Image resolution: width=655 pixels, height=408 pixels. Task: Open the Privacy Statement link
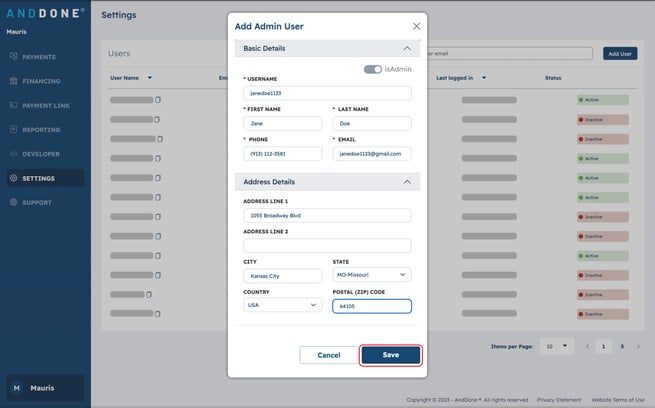[x=558, y=400]
